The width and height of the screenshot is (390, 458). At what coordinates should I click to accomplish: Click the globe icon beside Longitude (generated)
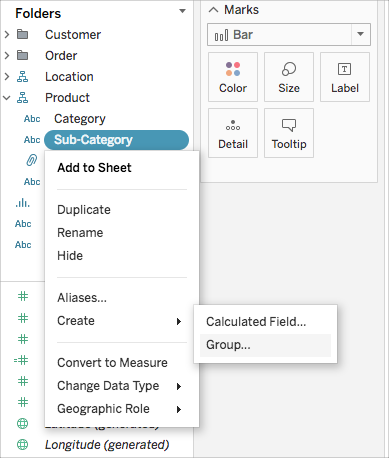(x=22, y=444)
